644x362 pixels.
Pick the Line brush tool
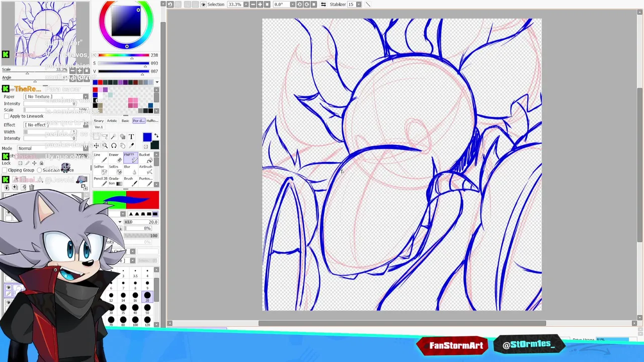(x=101, y=158)
